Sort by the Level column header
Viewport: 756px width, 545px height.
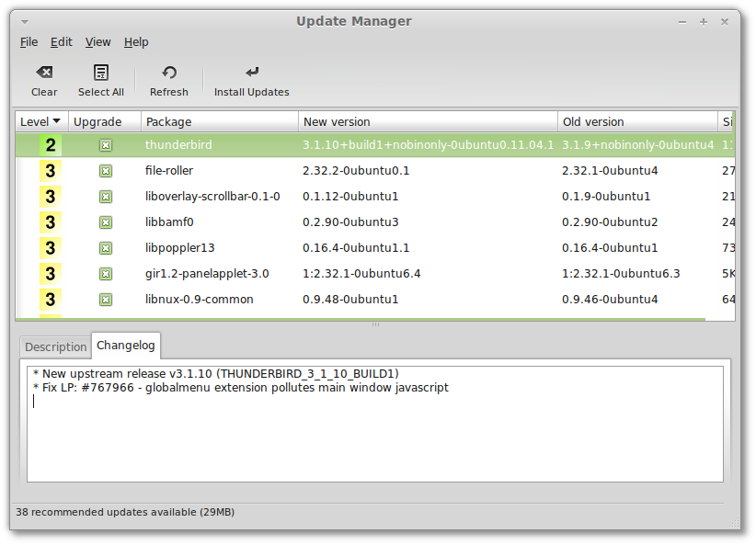(x=41, y=121)
